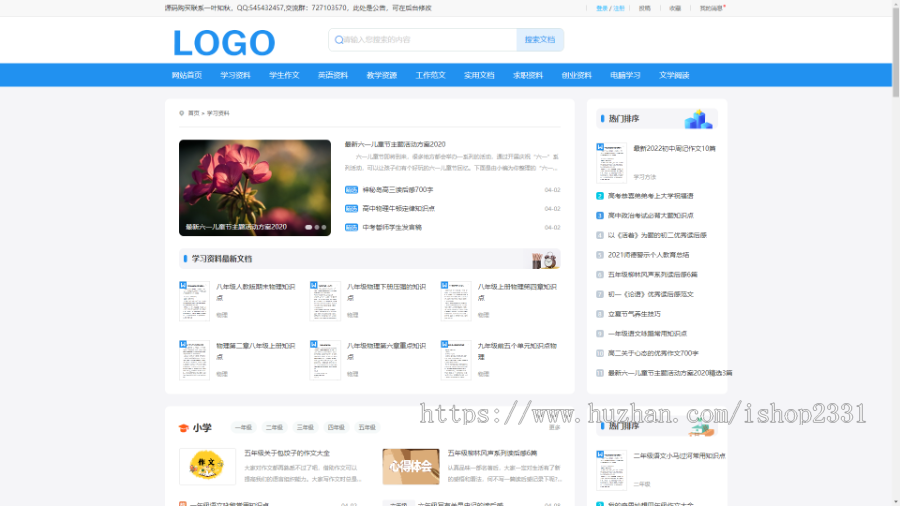Open the 我的消息 menu at the top
Screen dimensions: 900x506
coord(711,8)
